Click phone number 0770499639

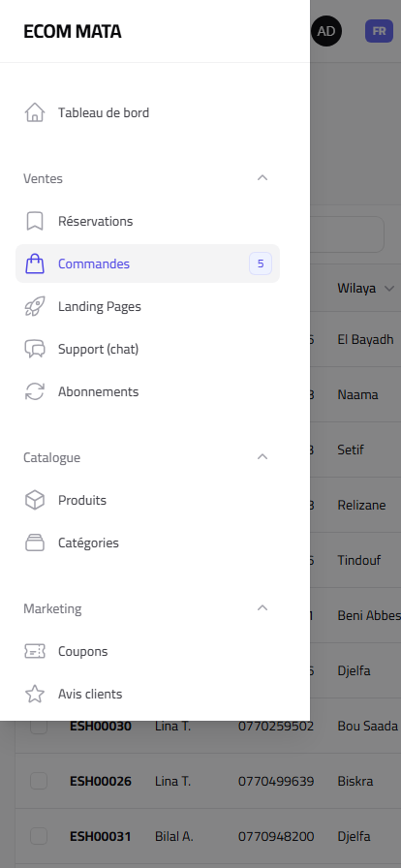click(276, 781)
